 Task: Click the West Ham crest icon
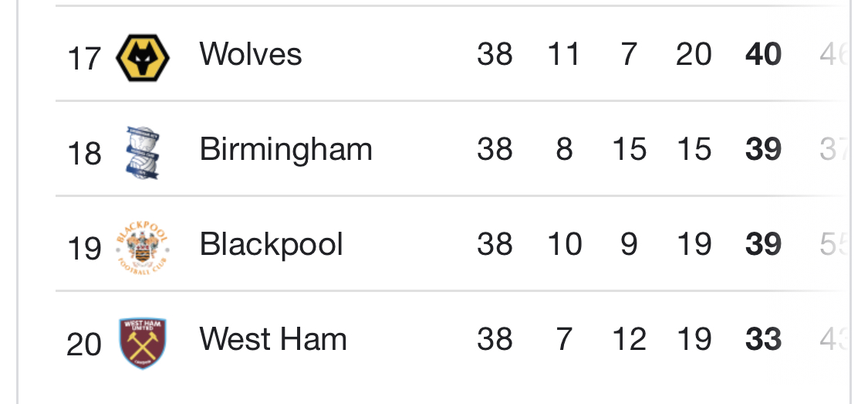(143, 343)
